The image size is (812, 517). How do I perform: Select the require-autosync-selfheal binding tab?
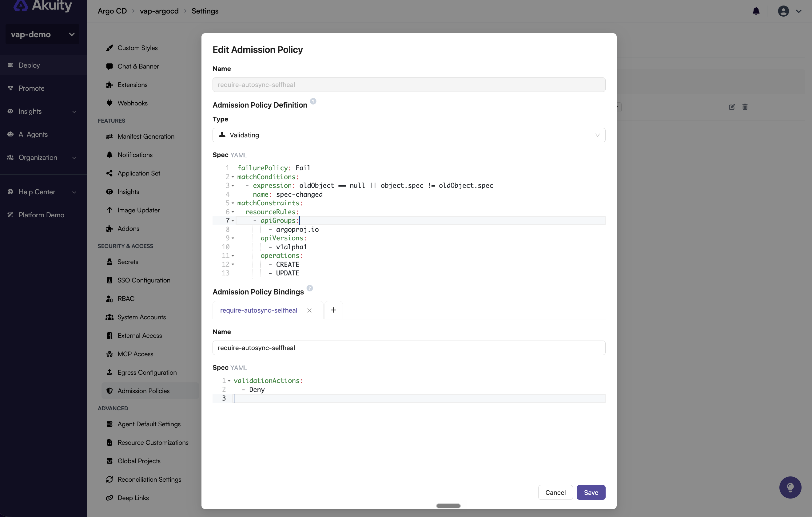point(259,310)
